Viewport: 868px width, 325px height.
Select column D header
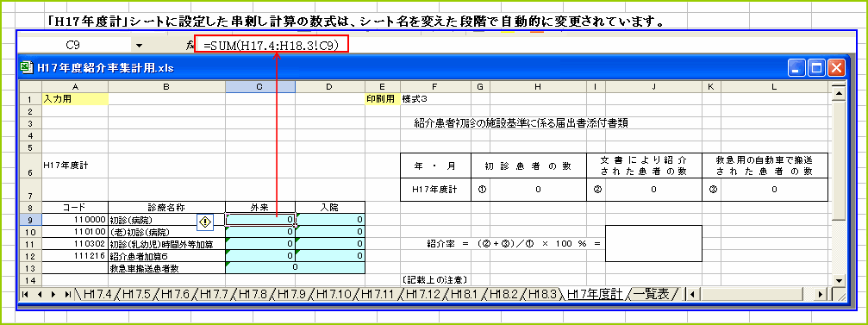(x=330, y=87)
